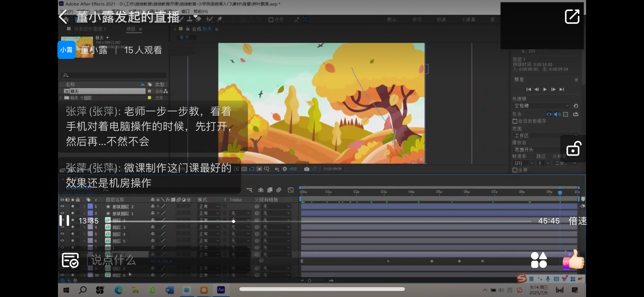This screenshot has width=644, height=297.
Task: Click the timeline zoom slider knob
Action: pos(309,280)
